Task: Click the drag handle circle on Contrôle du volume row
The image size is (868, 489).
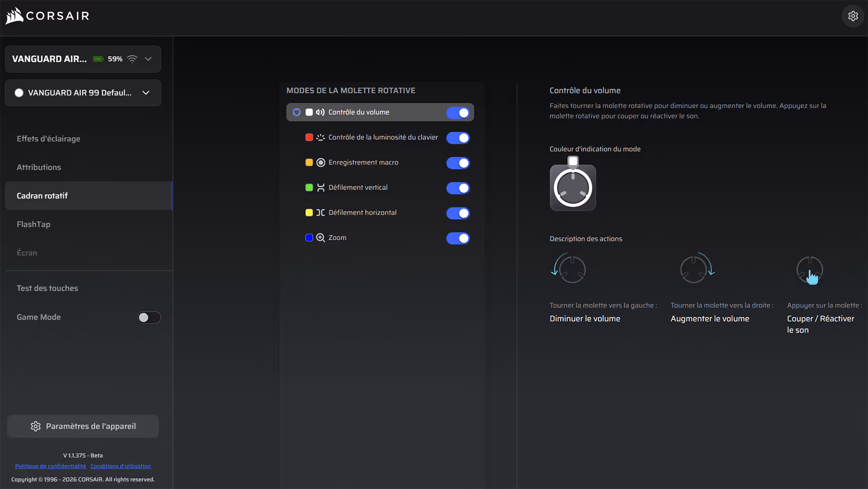Action: pyautogui.click(x=297, y=112)
